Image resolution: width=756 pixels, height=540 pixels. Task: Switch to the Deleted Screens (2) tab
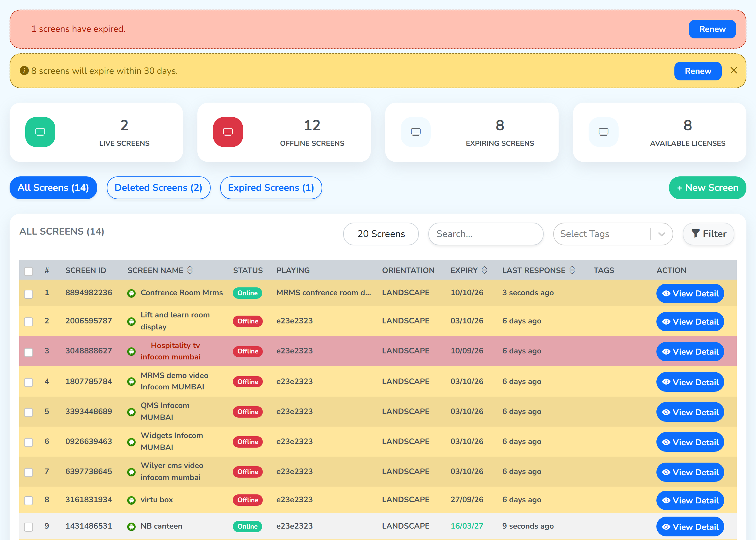click(x=159, y=187)
